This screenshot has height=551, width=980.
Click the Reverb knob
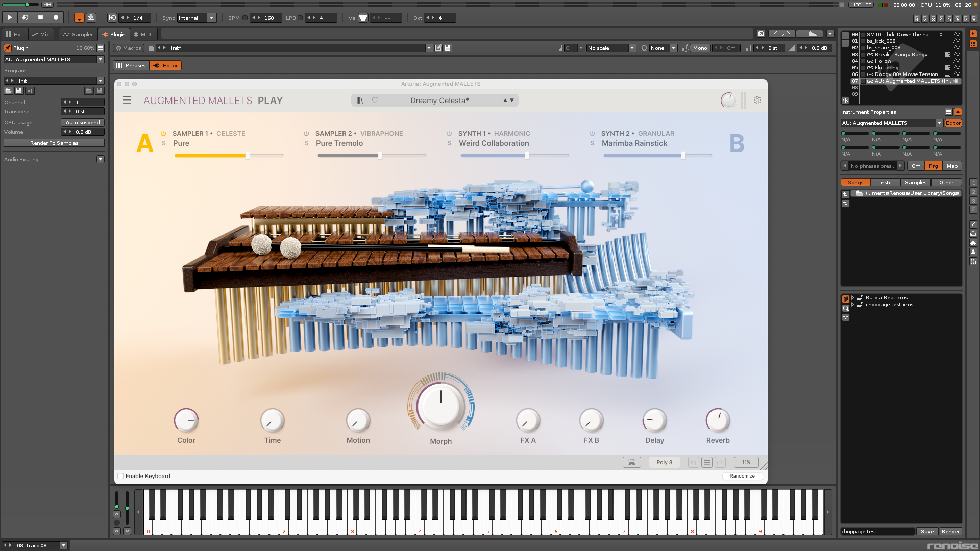[x=718, y=421]
